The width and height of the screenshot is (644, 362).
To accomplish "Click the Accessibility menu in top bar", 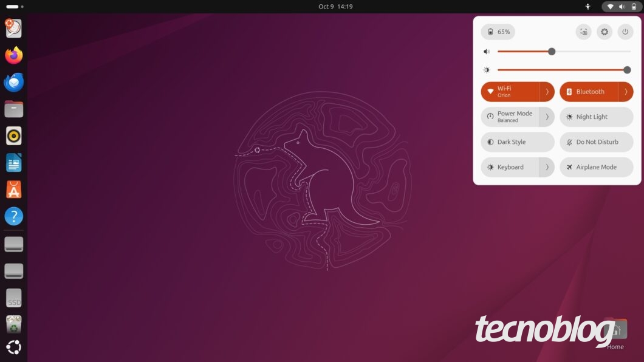I will 587,7.
